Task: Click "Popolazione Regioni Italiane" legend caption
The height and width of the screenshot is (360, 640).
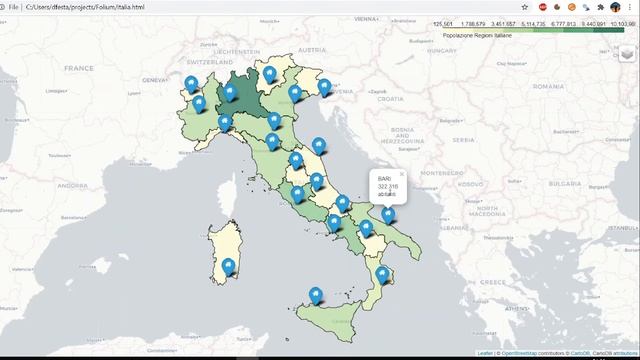Action: click(477, 36)
